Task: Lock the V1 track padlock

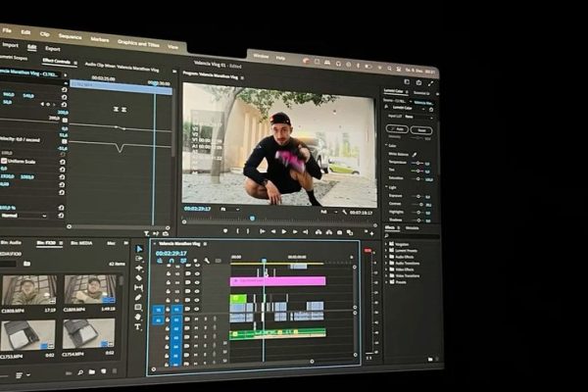Action: point(168,310)
